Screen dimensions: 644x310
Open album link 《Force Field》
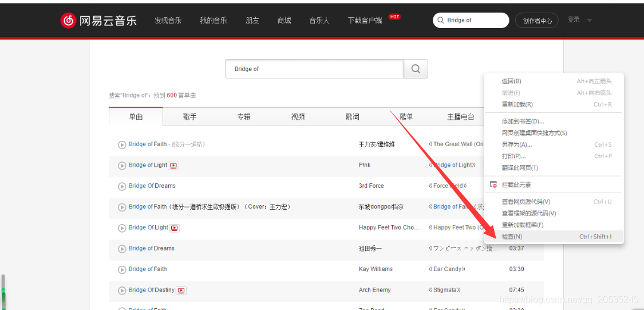point(448,186)
